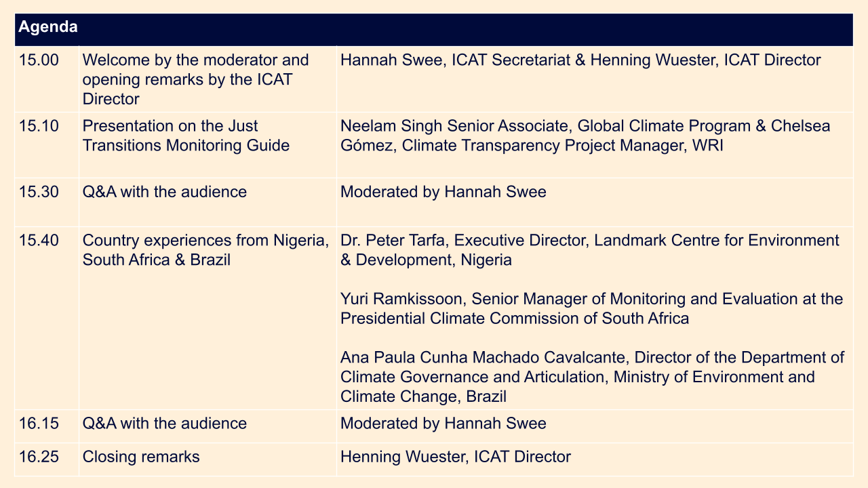Click the 15.40 time cell
This screenshot has height=488, width=868.
[47, 318]
